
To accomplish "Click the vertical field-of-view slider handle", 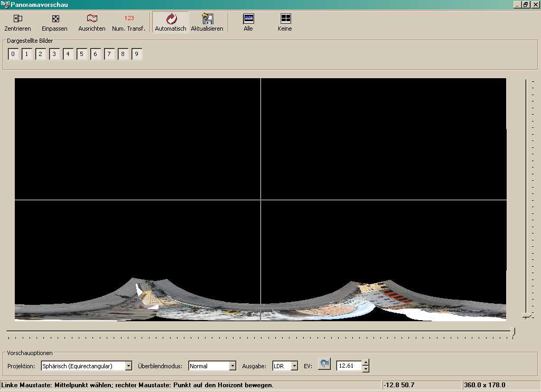I will tap(526, 315).
